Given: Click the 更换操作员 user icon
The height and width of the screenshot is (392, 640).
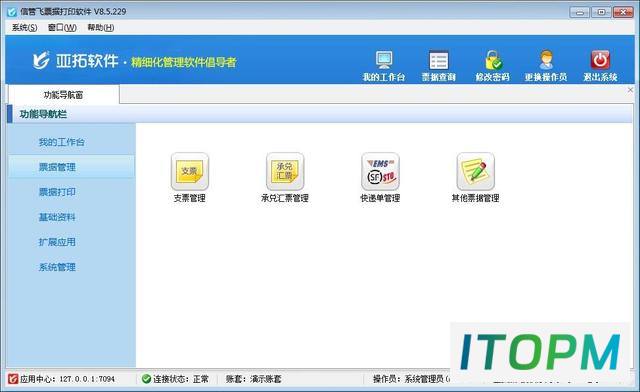Looking at the screenshot, I should click(546, 60).
